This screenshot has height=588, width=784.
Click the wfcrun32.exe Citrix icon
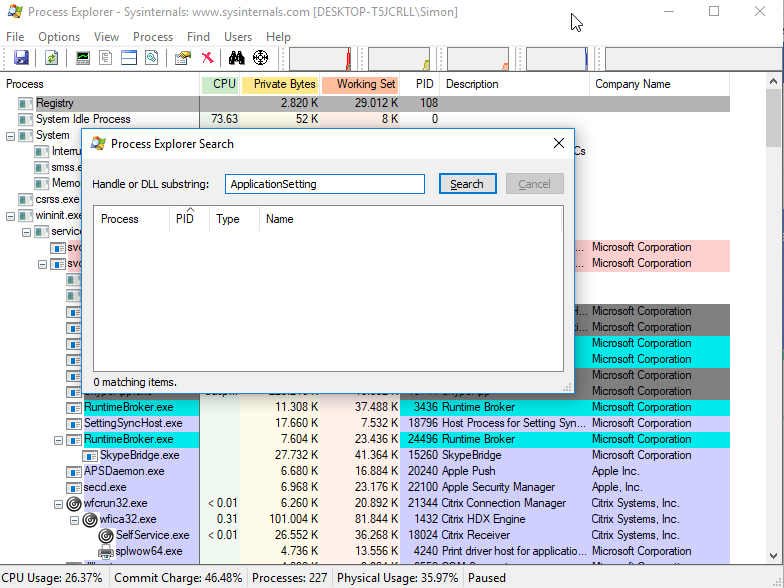74,504
